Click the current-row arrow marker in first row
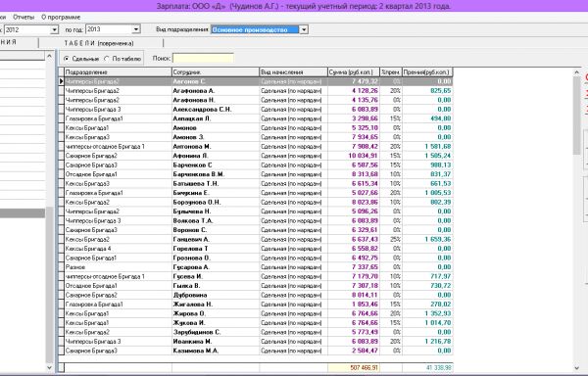Image resolution: width=588 pixels, height=376 pixels. coord(61,81)
